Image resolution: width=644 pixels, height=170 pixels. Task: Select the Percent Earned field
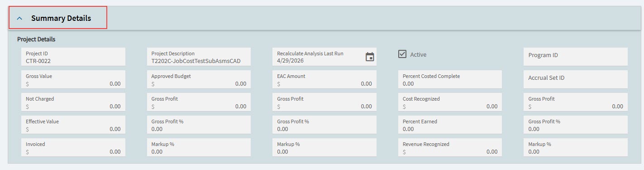click(450, 125)
